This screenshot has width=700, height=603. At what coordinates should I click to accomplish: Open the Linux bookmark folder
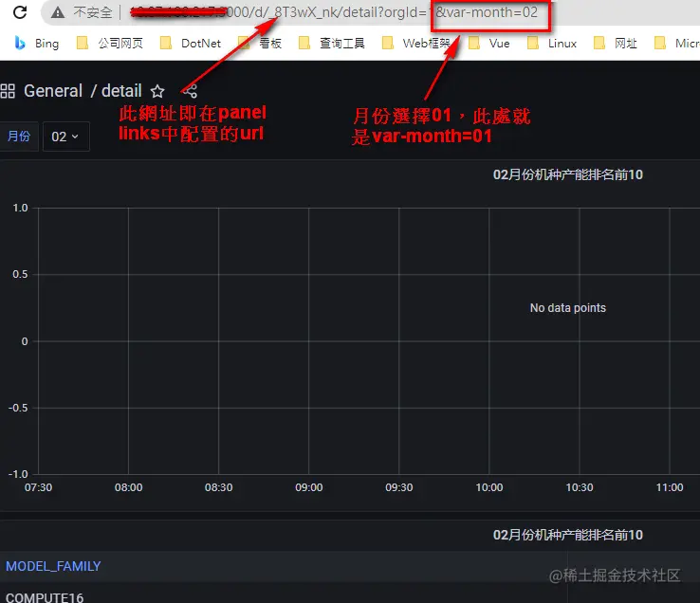tap(552, 44)
